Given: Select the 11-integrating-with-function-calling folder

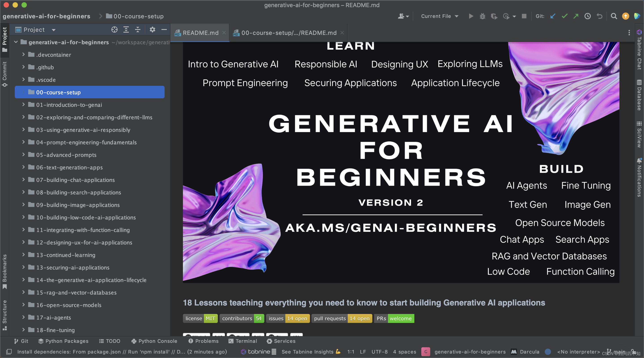Looking at the screenshot, I should 83,230.
